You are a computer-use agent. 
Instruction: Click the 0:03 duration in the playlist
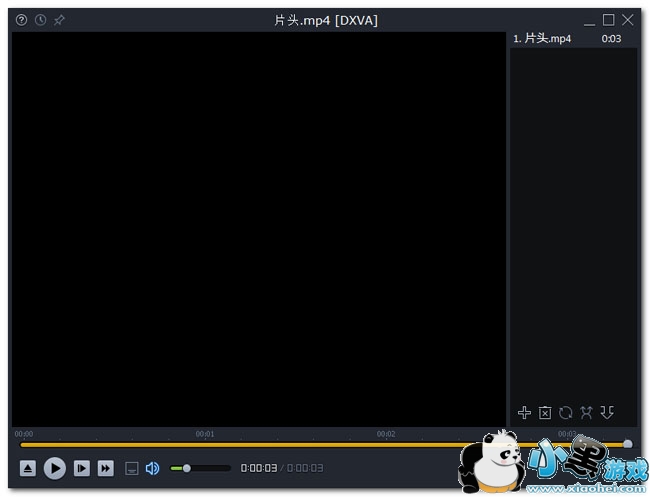tap(611, 39)
